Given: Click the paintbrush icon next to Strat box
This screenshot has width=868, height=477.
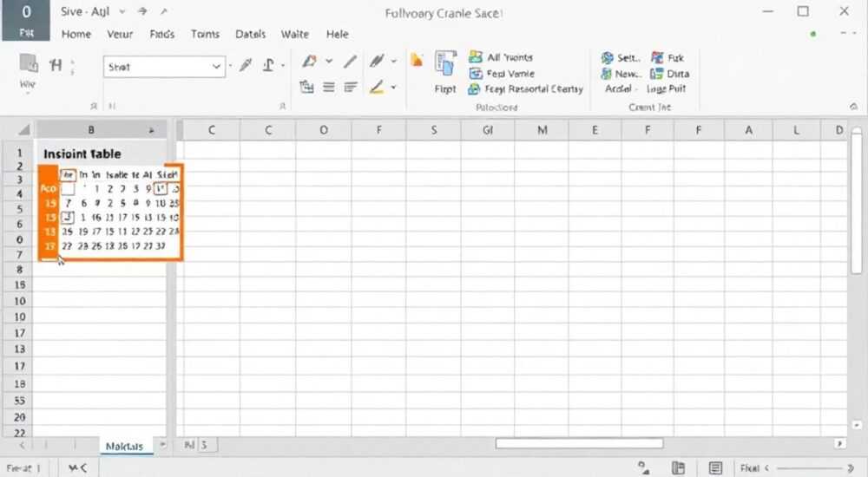Looking at the screenshot, I should pos(246,65).
